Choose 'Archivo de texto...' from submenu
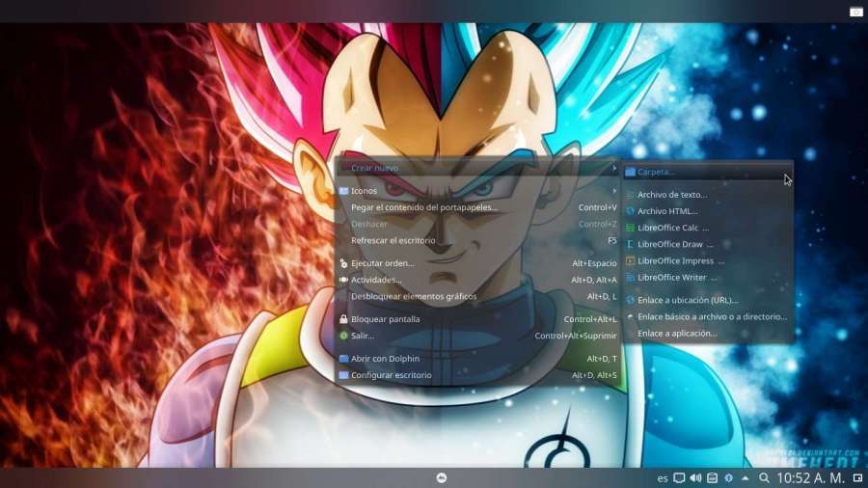This screenshot has height=488, width=868. click(x=671, y=195)
